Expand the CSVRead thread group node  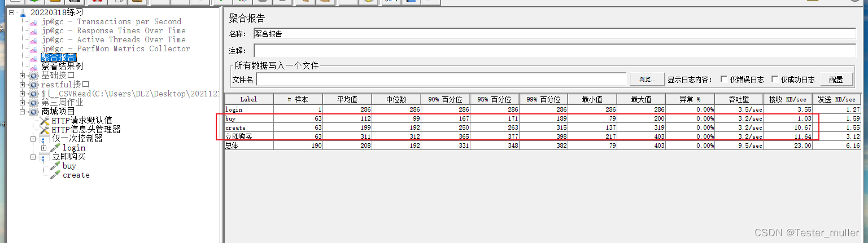23,94
